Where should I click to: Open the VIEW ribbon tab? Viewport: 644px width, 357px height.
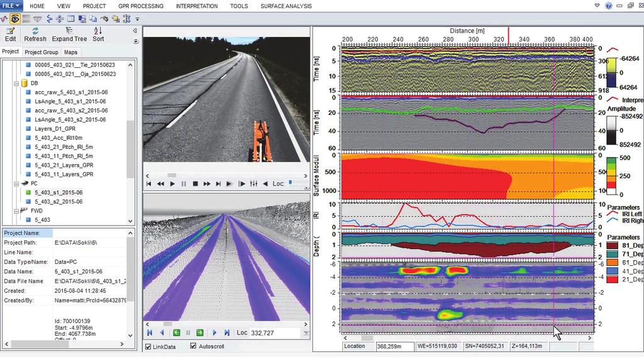click(64, 6)
